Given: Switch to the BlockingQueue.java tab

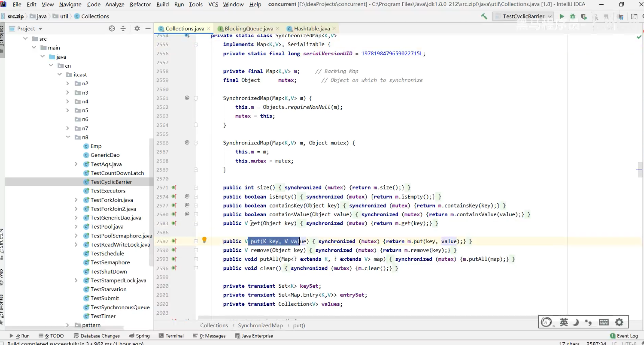Looking at the screenshot, I should pyautogui.click(x=249, y=28).
